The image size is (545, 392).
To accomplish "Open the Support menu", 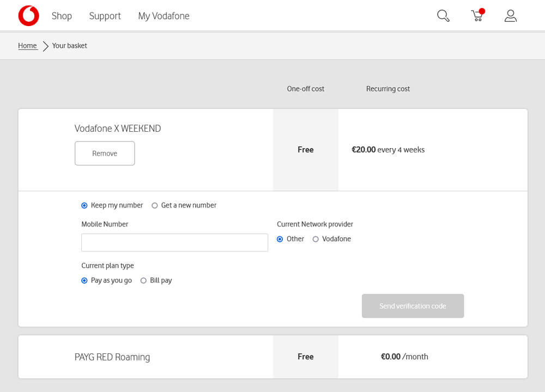I will [105, 16].
